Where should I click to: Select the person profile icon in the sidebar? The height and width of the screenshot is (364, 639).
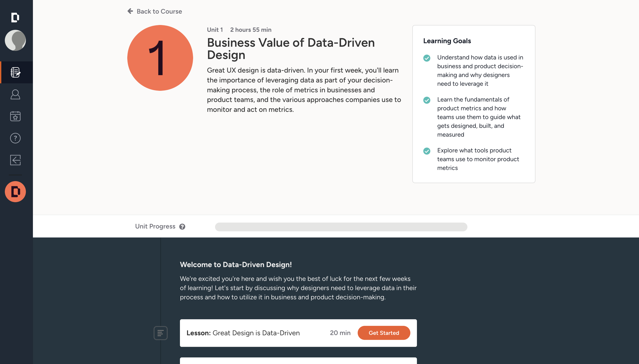pos(15,94)
